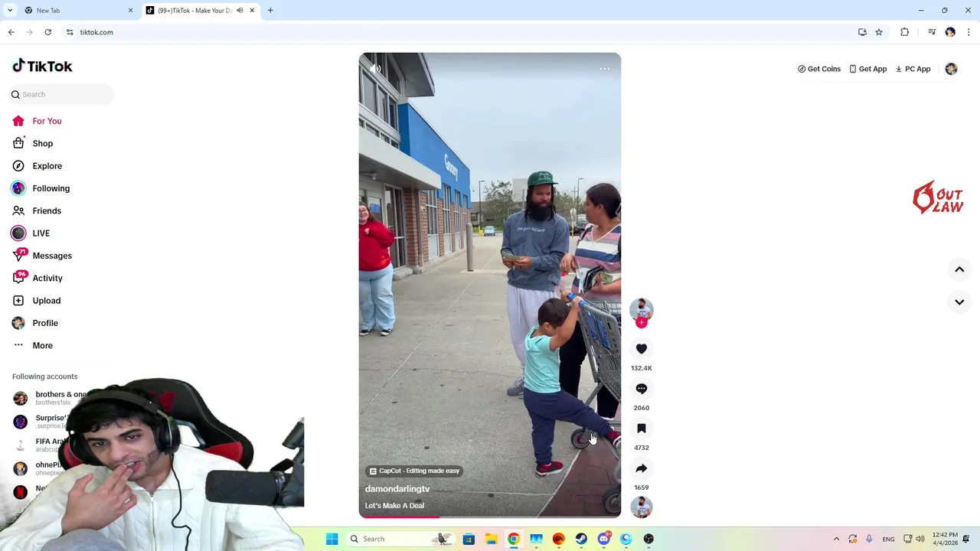Click Chrome icon in taskbar
The image size is (980, 551).
514,539
